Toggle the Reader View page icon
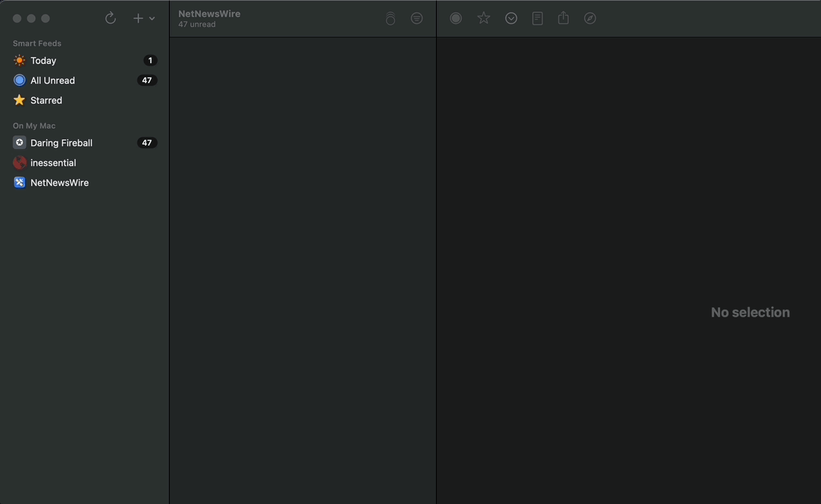This screenshot has width=821, height=504. (x=537, y=18)
